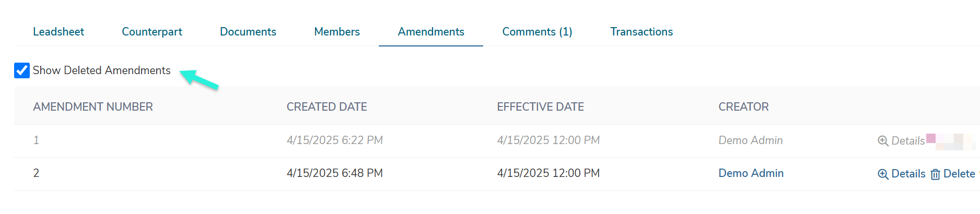Click the Demo Admin link in row 2
Viewport: 980px width, 214px height.
pos(751,173)
